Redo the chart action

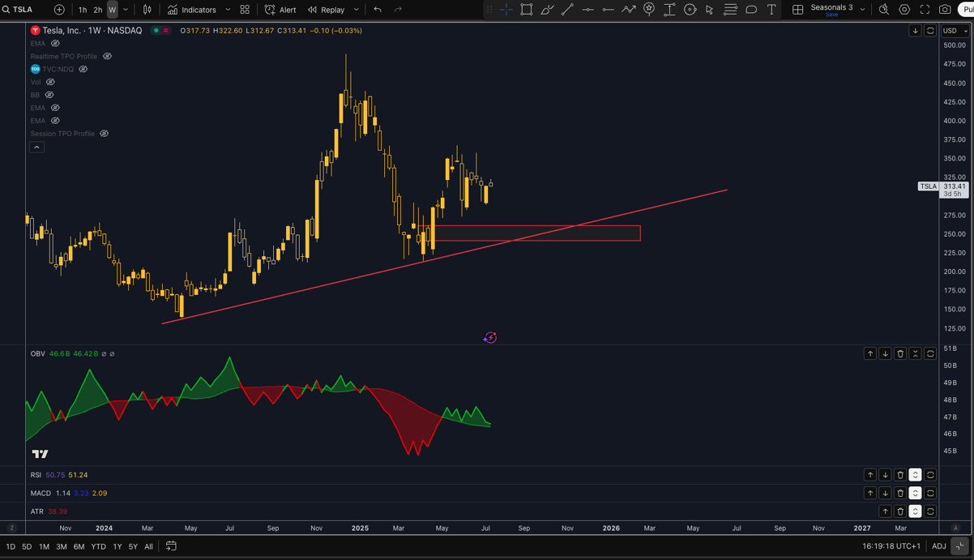[398, 10]
